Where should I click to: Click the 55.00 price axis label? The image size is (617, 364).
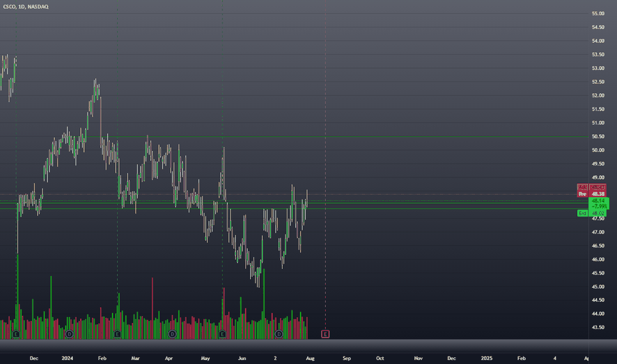coord(598,13)
